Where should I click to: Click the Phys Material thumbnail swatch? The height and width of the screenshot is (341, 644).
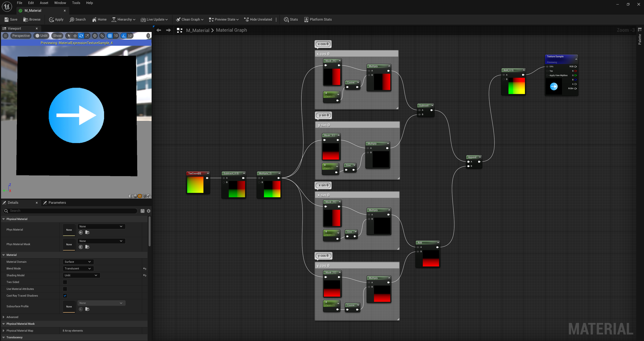pos(69,230)
